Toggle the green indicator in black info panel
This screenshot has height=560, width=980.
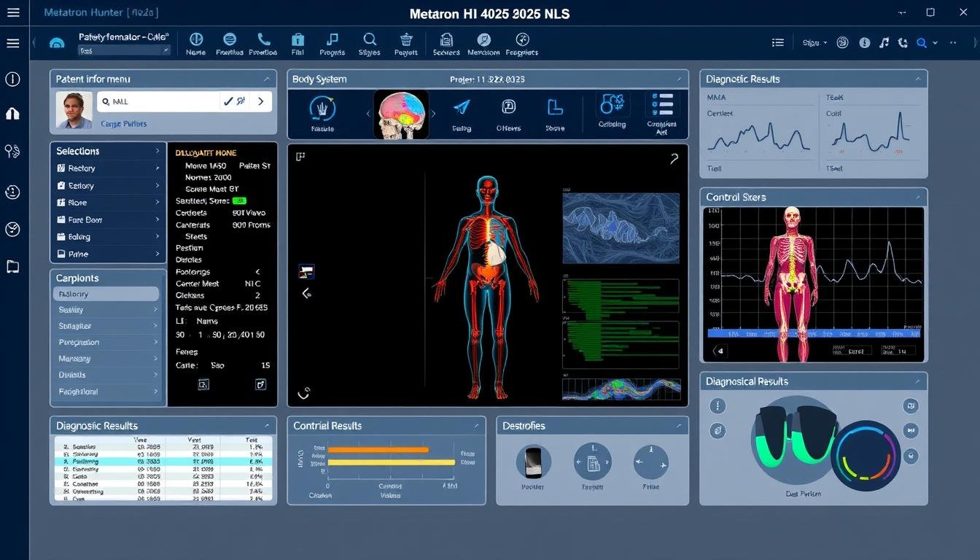[x=239, y=201]
